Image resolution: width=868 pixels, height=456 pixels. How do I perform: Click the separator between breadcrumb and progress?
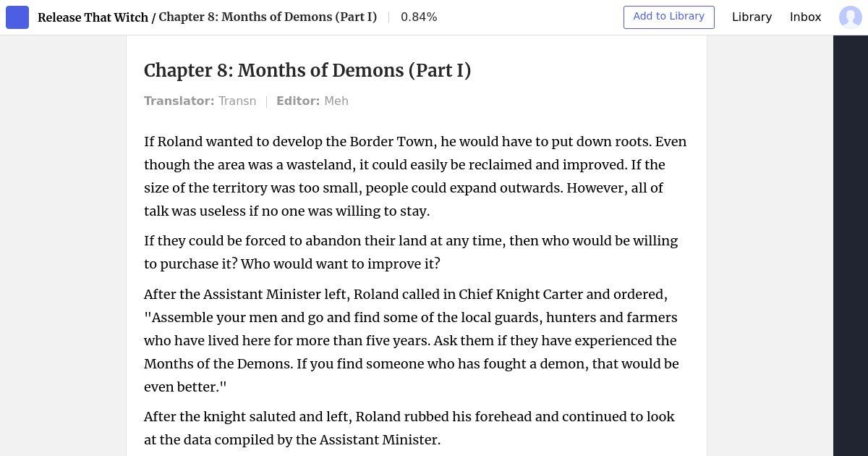pyautogui.click(x=389, y=17)
